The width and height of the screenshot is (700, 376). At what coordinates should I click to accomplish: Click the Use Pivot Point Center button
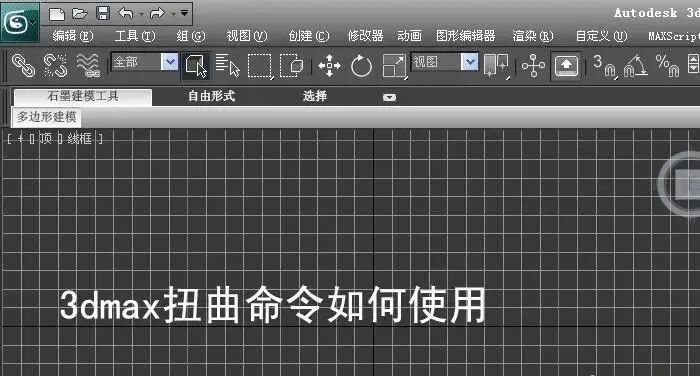tap(496, 66)
